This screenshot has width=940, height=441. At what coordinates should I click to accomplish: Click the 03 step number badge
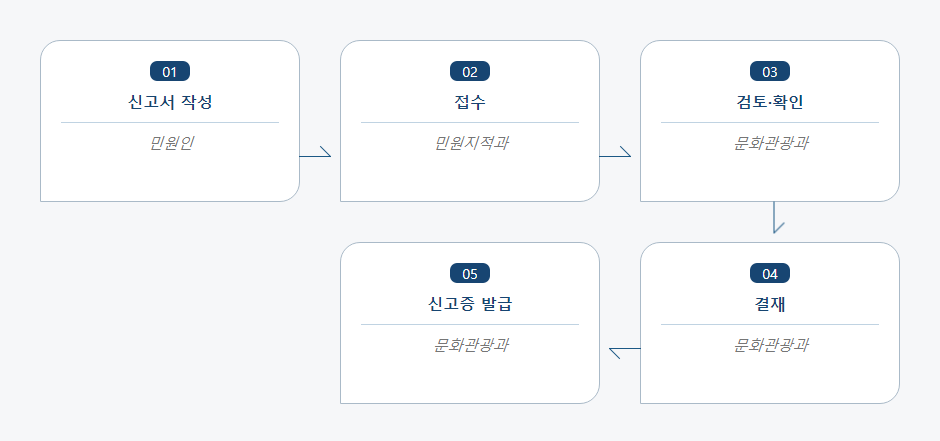[x=770, y=71]
